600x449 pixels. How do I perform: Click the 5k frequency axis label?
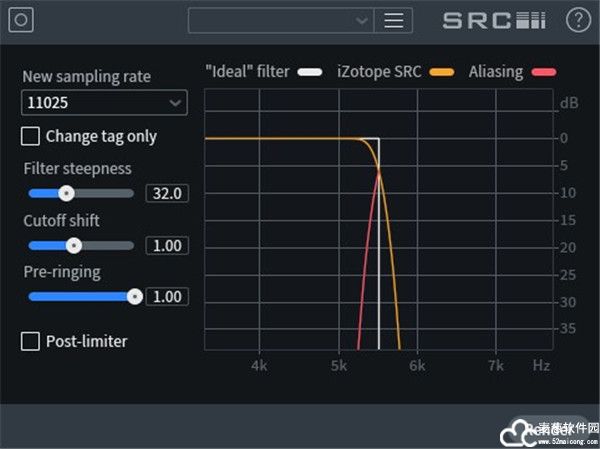click(339, 366)
